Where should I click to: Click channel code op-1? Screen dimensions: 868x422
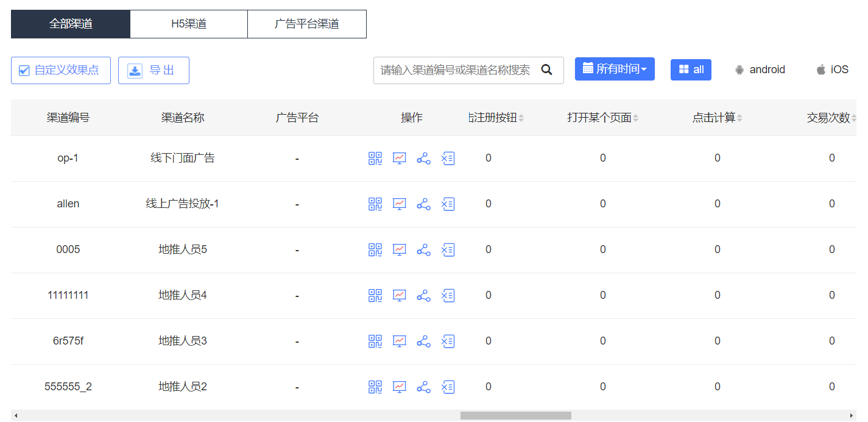click(x=68, y=158)
